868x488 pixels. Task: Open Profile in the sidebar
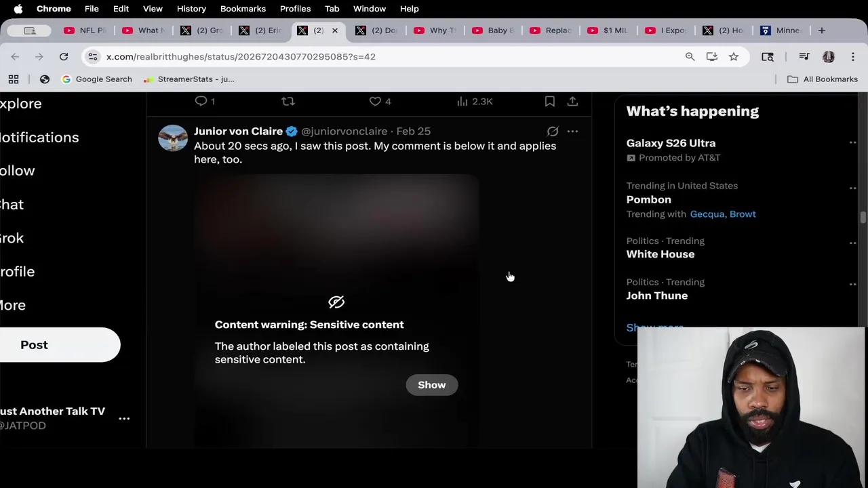click(x=17, y=272)
